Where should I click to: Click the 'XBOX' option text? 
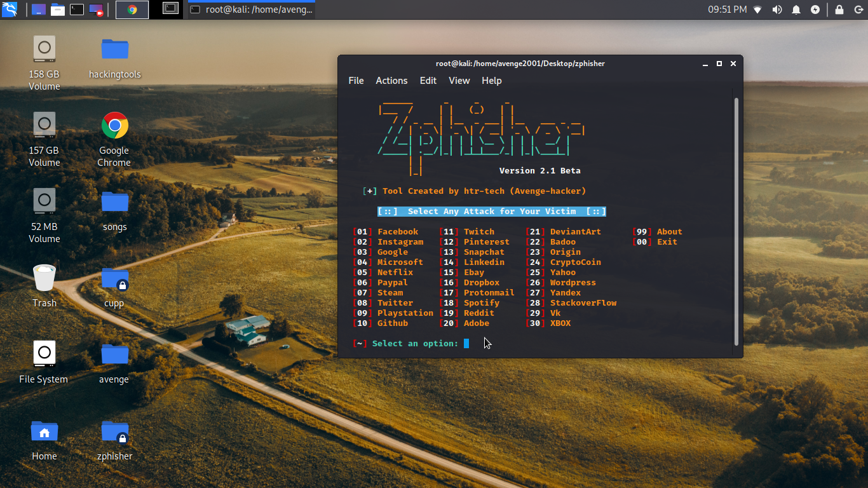(560, 323)
